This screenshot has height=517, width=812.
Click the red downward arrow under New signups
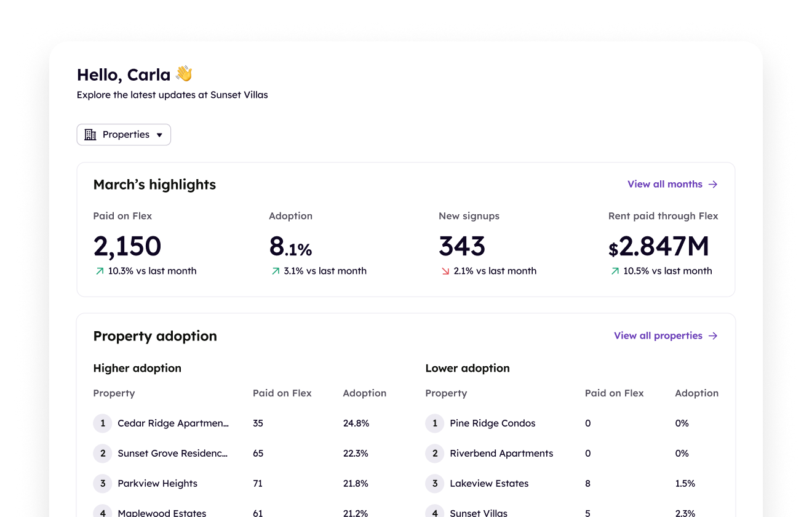click(x=444, y=271)
